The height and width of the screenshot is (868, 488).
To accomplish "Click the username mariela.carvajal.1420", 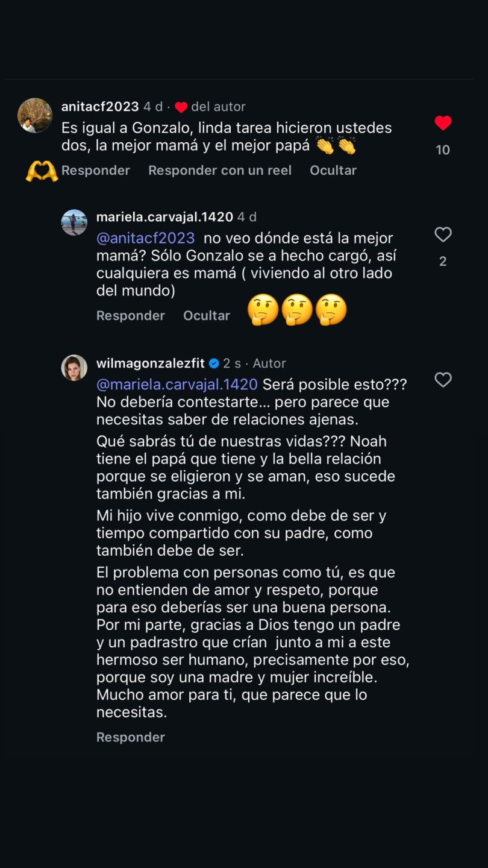I will click(x=164, y=217).
